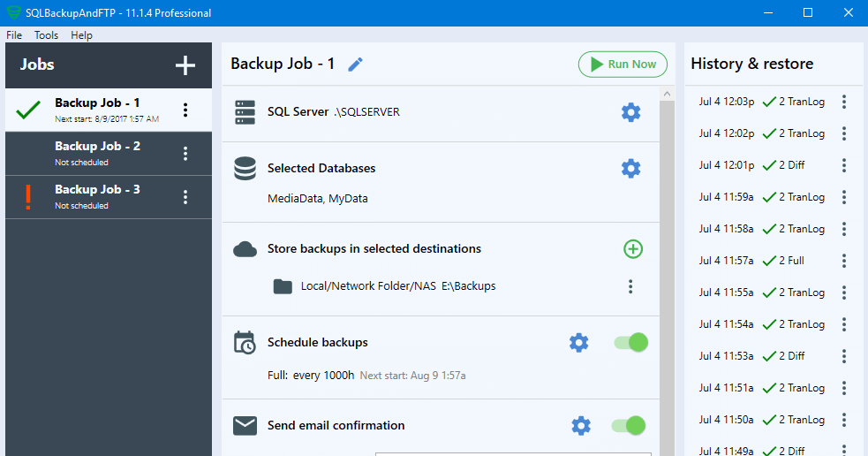The height and width of the screenshot is (456, 868).
Task: Click the Jul 4 11:55a TranLog entry
Action: point(761,292)
